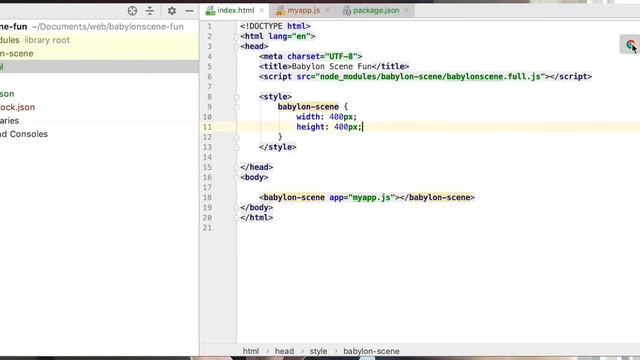640x360 pixels.
Task: Select the package-lock.json file in tree
Action: point(99,107)
